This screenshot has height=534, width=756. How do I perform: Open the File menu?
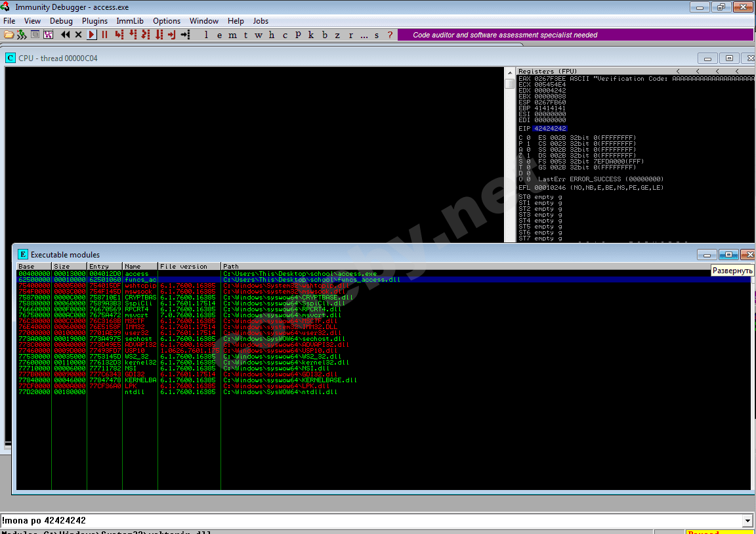pos(9,21)
